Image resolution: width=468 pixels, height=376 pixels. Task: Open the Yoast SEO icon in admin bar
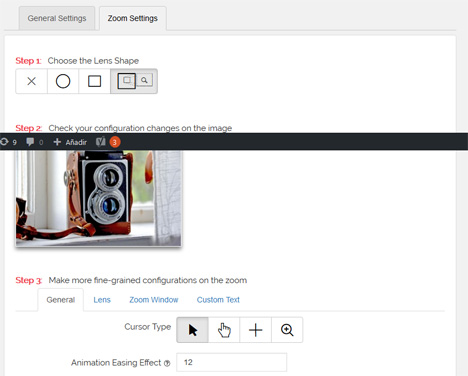(x=101, y=142)
